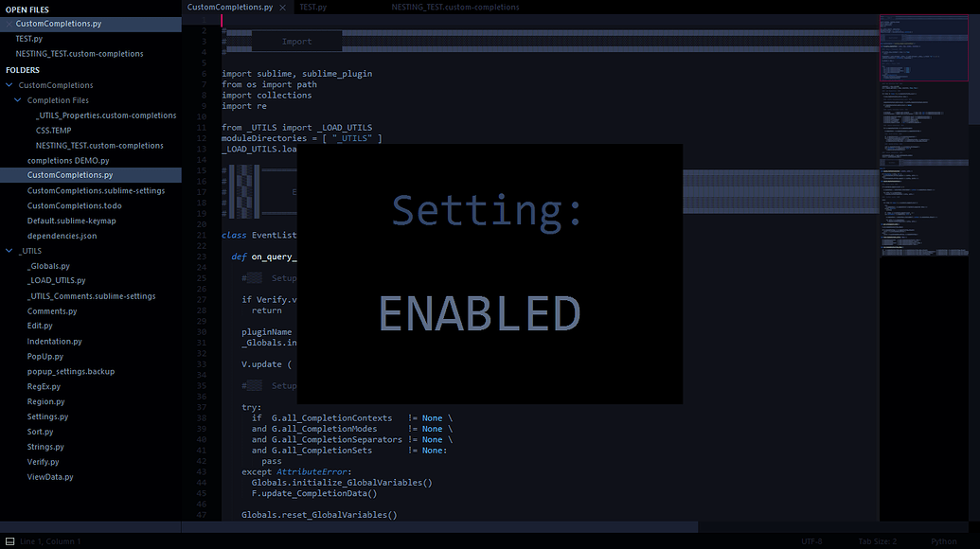Toggle the panel switcher icon in the status bar
The height and width of the screenshot is (549, 980).
9,540
